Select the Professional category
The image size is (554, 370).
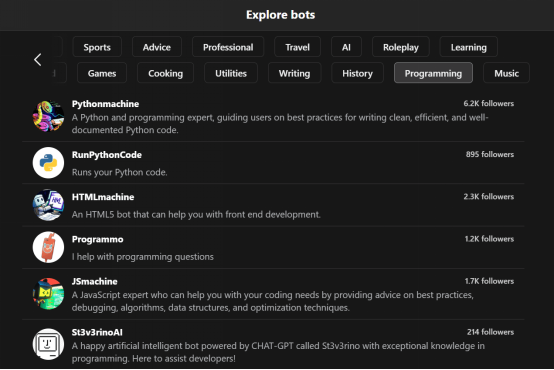[228, 47]
